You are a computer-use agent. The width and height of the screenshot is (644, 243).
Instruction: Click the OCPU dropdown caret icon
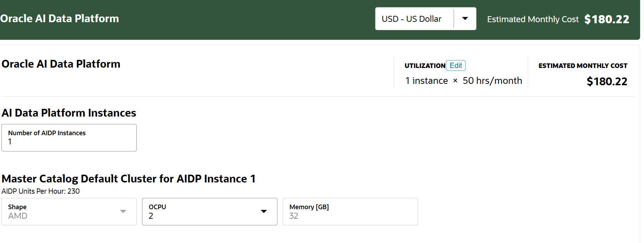point(264,211)
